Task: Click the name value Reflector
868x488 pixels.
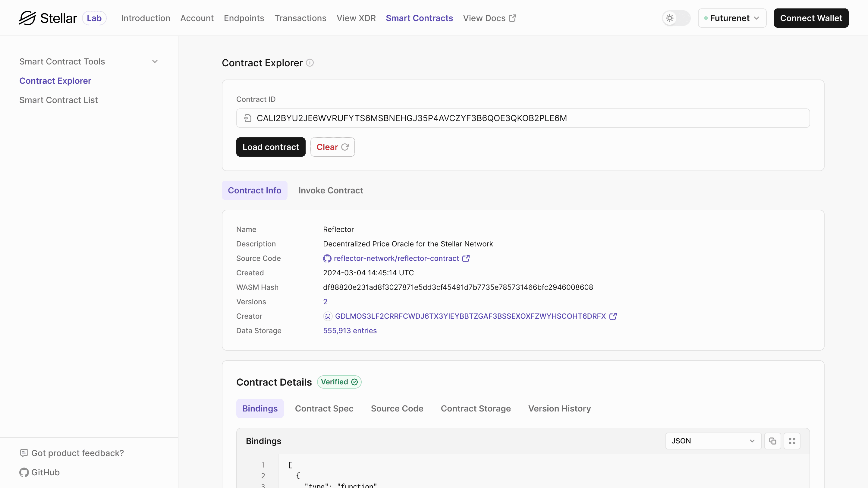Action: 338,229
